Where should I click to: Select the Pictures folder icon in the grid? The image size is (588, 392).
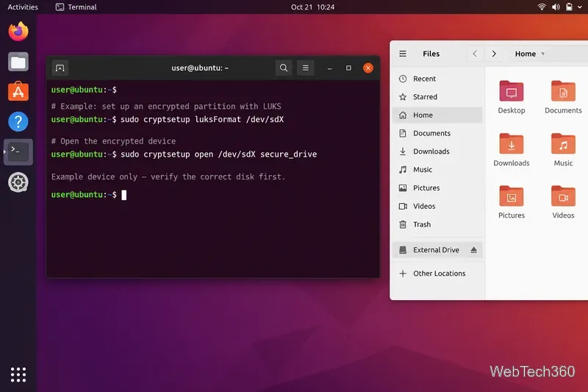click(x=511, y=196)
